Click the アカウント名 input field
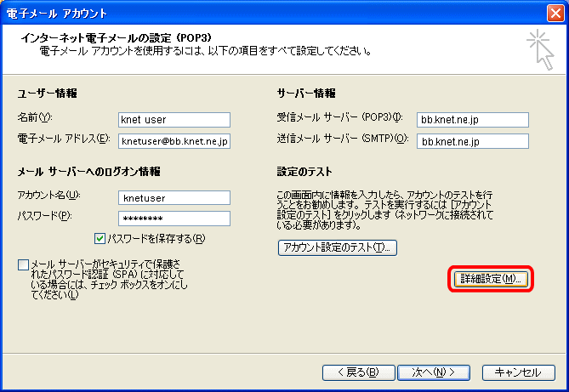The image size is (569, 392). point(174,198)
